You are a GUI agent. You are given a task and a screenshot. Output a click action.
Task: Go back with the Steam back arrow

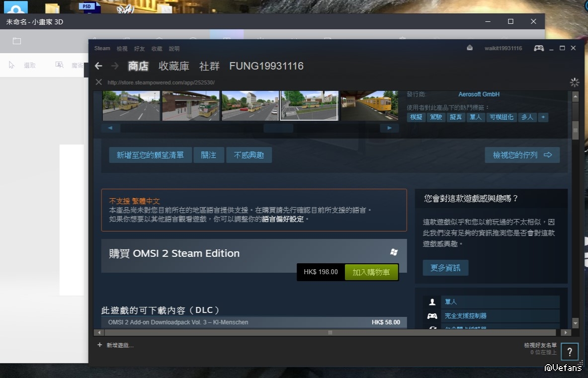tap(98, 66)
